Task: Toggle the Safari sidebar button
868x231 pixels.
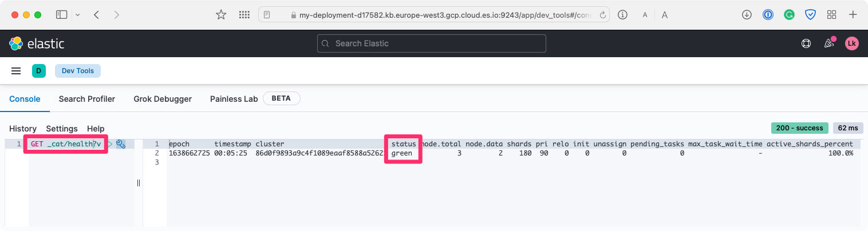Action: [x=61, y=15]
